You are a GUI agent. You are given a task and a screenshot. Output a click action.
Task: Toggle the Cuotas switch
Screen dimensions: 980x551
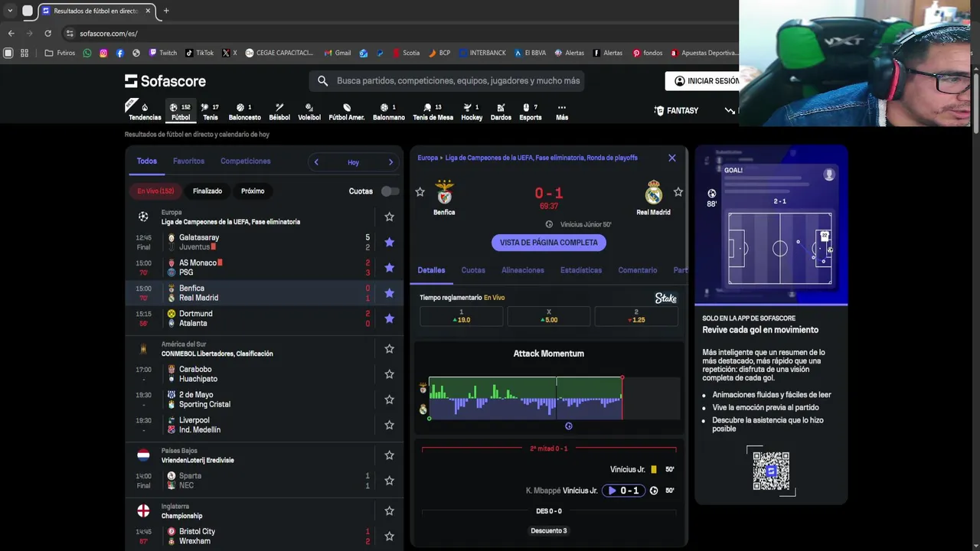(x=390, y=191)
